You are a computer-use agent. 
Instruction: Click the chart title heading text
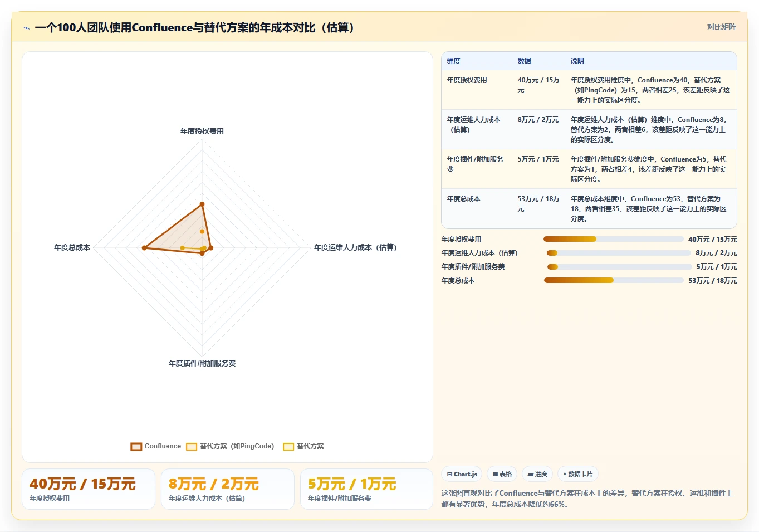click(197, 27)
